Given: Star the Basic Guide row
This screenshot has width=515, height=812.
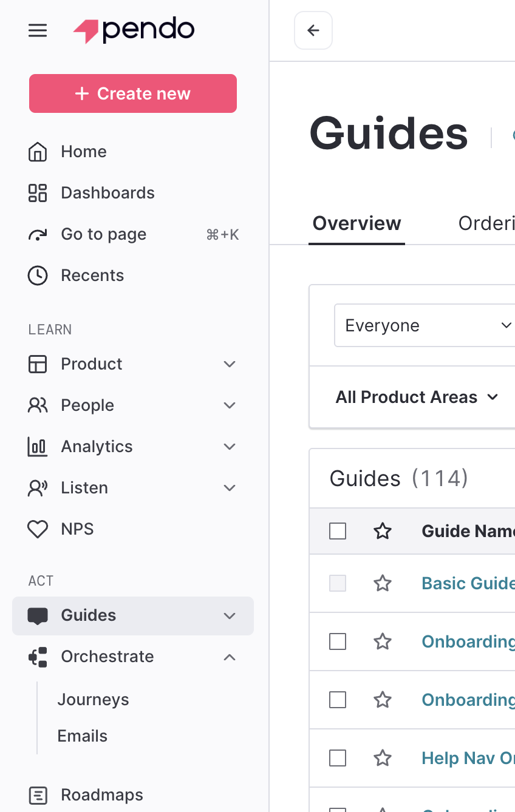Looking at the screenshot, I should (382, 584).
